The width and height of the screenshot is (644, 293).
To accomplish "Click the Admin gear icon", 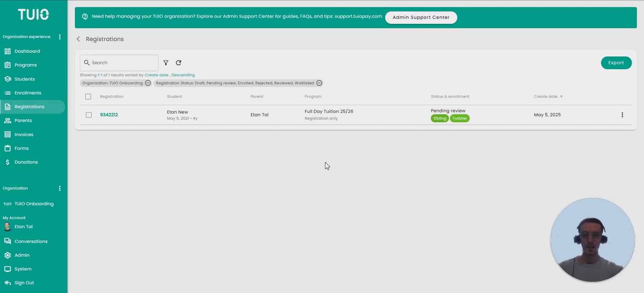I will click(x=7, y=255).
